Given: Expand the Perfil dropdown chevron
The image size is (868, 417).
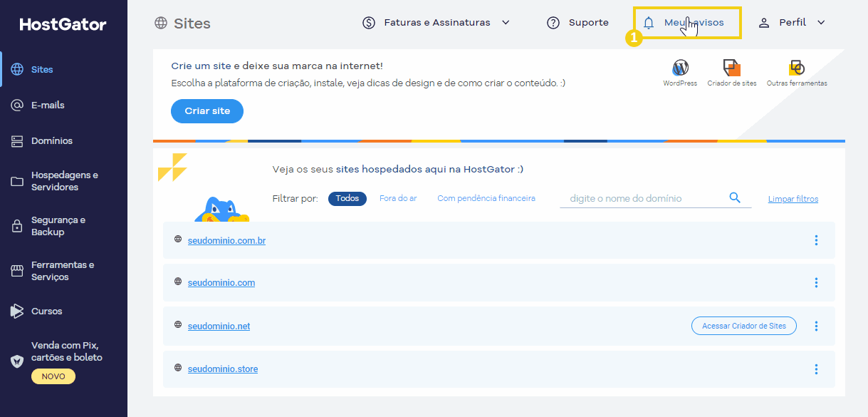Looking at the screenshot, I should (821, 23).
